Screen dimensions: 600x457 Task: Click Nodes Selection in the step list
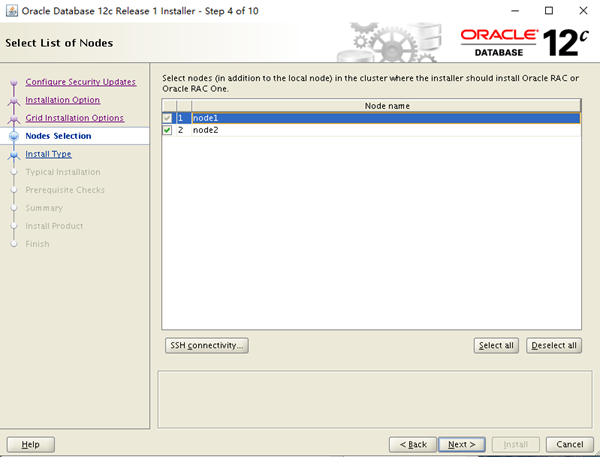point(58,136)
